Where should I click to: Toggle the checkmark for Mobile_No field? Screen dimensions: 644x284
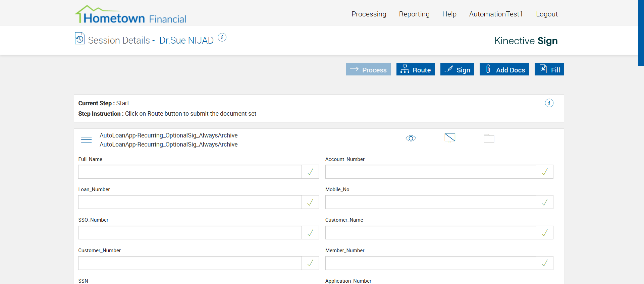545,202
